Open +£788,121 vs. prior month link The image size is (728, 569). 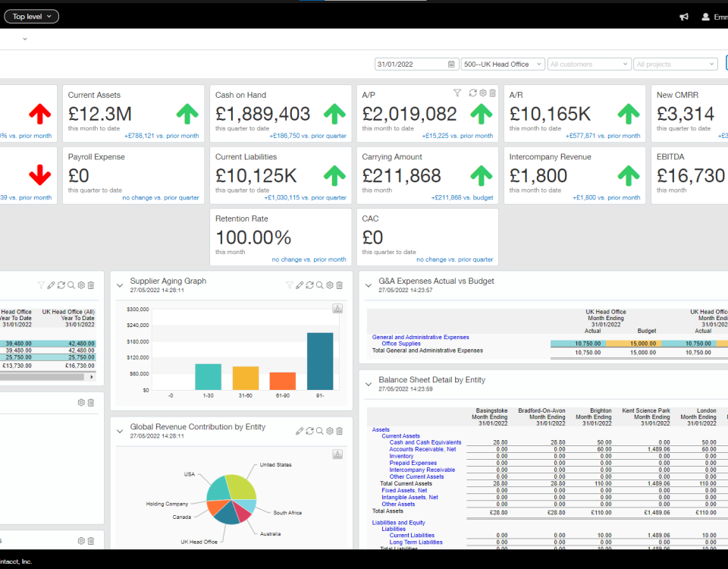162,136
